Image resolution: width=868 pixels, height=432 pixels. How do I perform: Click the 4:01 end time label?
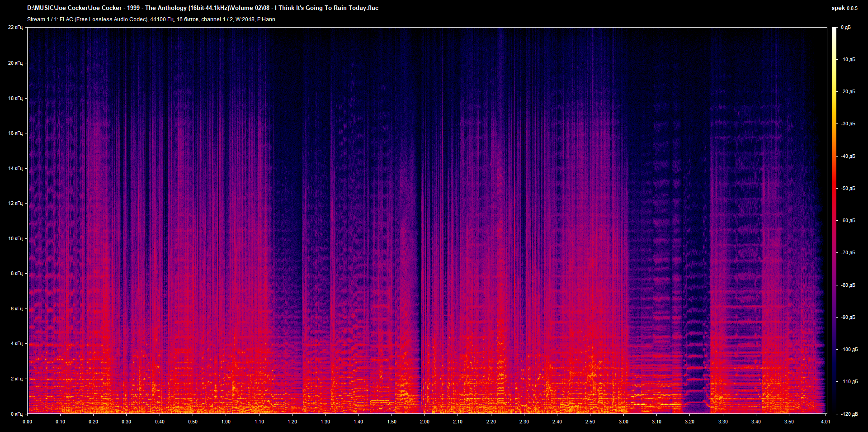pos(826,422)
